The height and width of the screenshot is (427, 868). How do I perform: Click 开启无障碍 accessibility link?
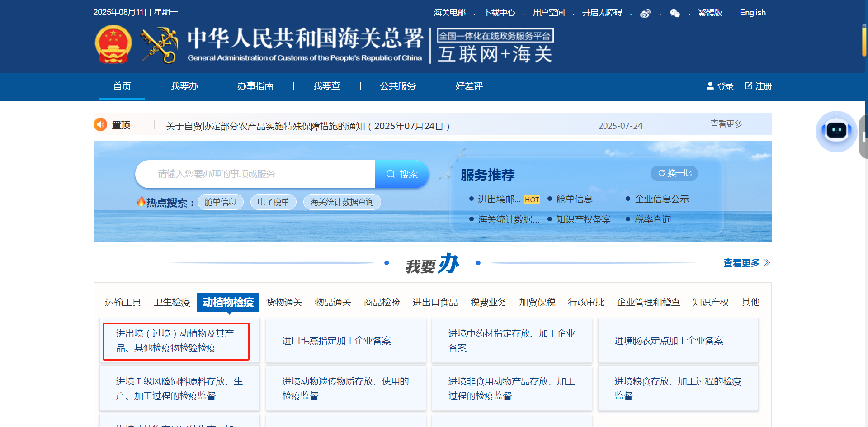[x=602, y=13]
